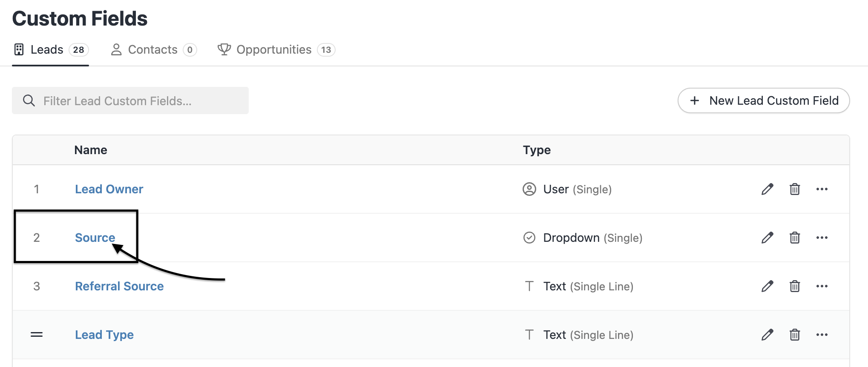Screen dimensions: 868x367
Task: Edit the Referral Source field
Action: pos(767,286)
